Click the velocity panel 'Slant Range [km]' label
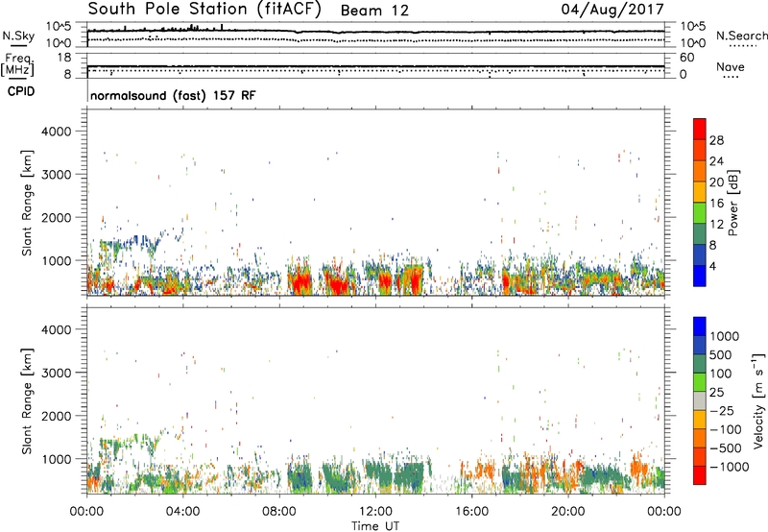This screenshot has width=768, height=532. (x=27, y=401)
